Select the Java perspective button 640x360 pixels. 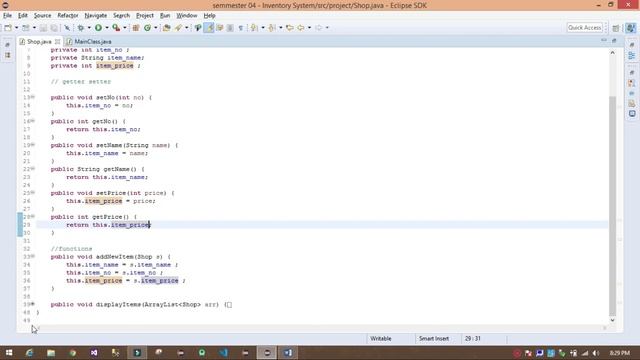click(x=631, y=28)
